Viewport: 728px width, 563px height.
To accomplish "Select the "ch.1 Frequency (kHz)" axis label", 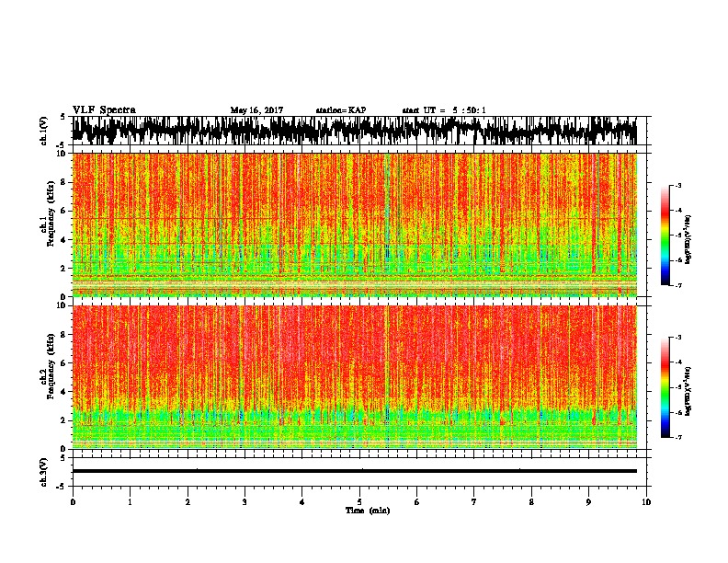I will pos(47,214).
